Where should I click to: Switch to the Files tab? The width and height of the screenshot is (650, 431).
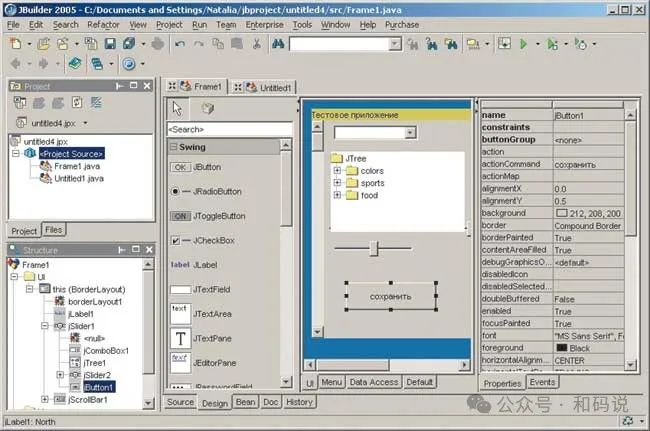[53, 230]
